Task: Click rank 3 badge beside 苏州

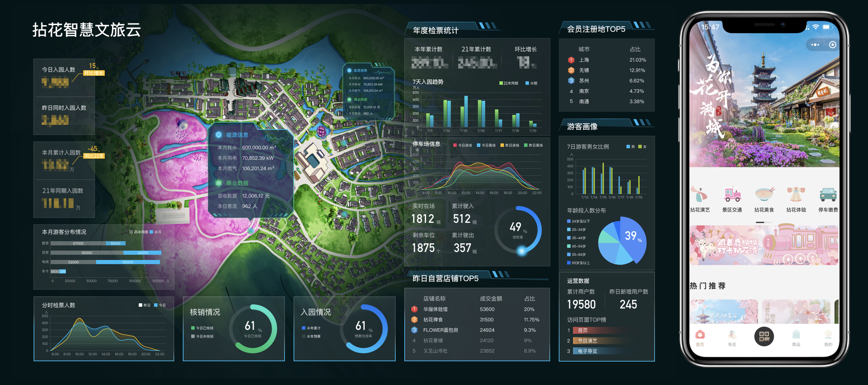Action: point(571,81)
